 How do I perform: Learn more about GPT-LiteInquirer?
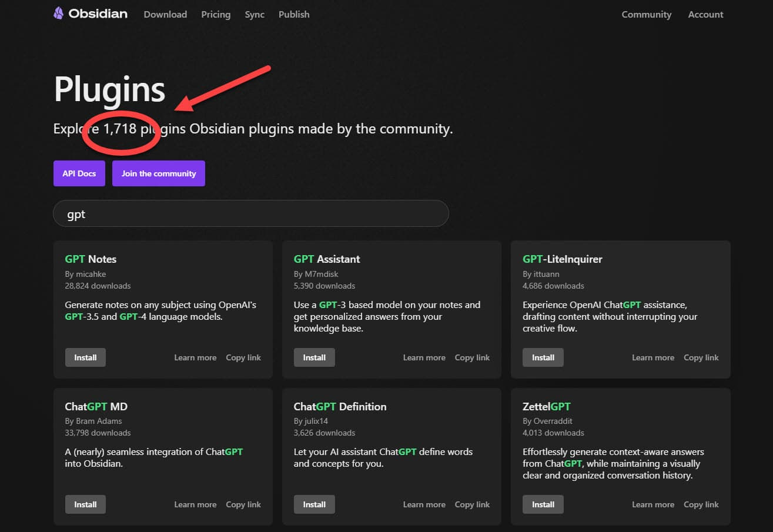click(x=653, y=357)
